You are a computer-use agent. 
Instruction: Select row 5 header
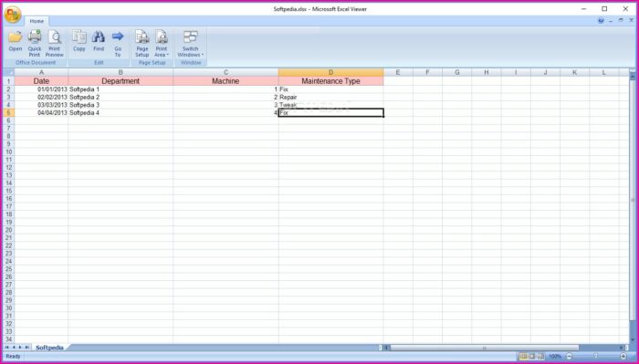point(8,113)
